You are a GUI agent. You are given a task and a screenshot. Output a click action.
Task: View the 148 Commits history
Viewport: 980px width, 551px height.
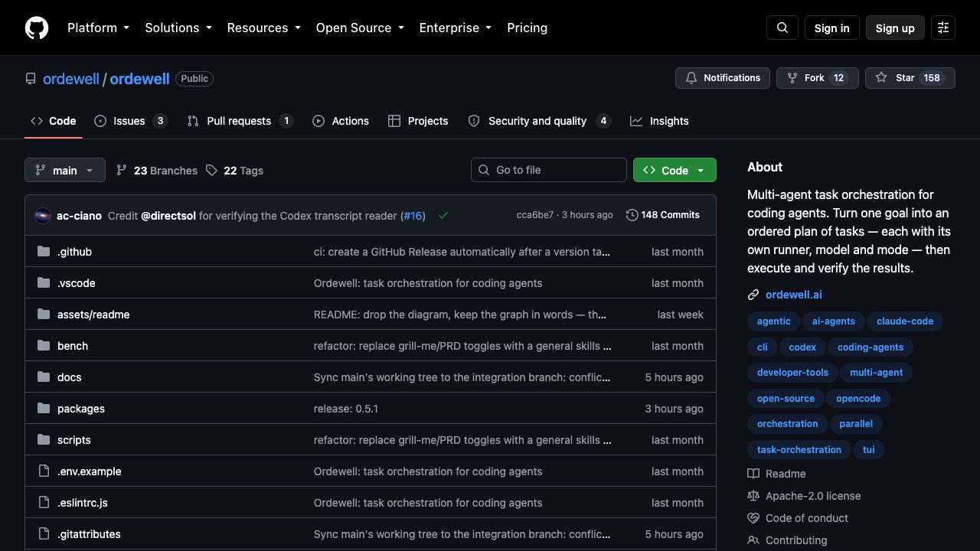pos(663,215)
